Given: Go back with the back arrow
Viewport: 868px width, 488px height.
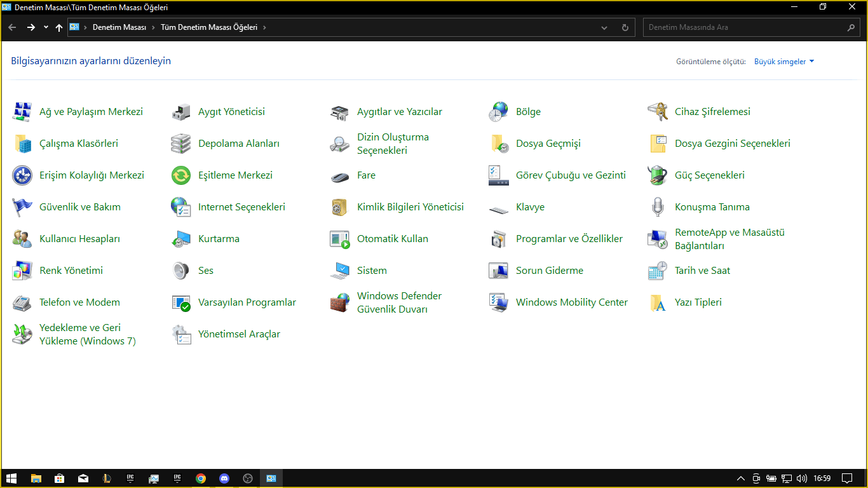Looking at the screenshot, I should pyautogui.click(x=12, y=27).
